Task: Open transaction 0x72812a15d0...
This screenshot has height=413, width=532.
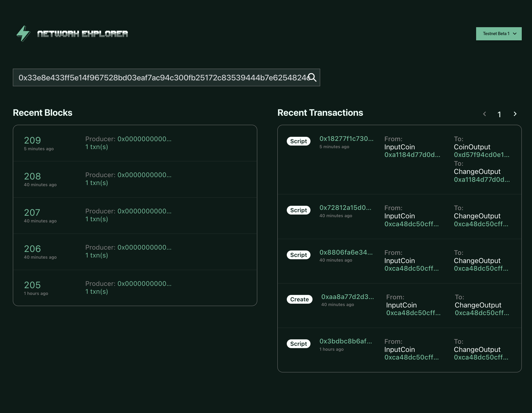Action: click(x=345, y=208)
